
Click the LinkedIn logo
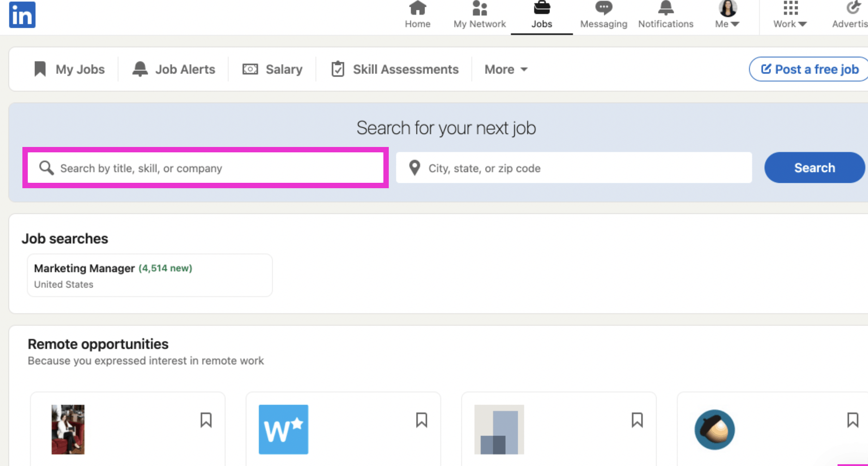(x=22, y=14)
